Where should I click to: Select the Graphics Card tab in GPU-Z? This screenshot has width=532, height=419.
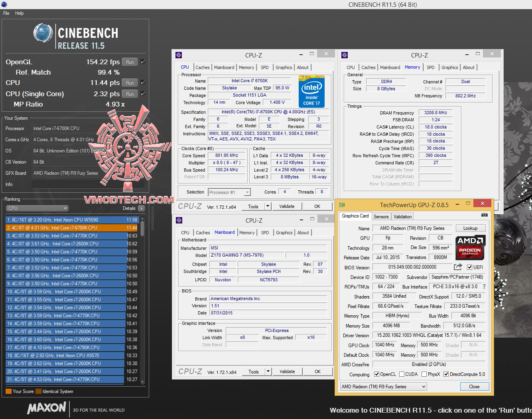point(355,216)
